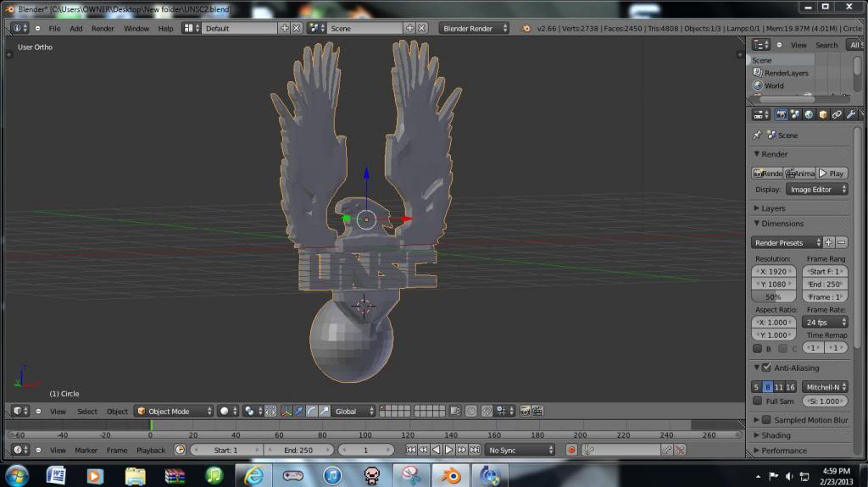868x487 pixels.
Task: Open the World properties globe tab
Action: coord(809,114)
